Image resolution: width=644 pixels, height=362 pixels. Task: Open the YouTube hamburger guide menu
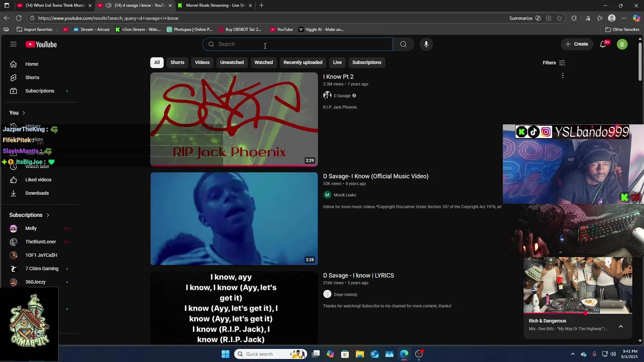click(13, 44)
